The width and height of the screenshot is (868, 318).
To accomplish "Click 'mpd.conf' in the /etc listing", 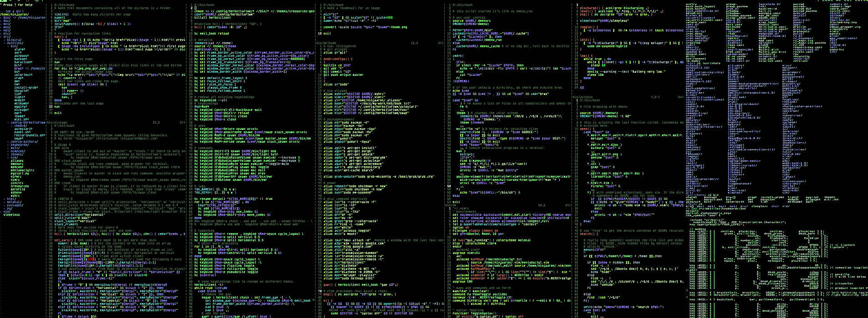I will pyautogui.click(x=766, y=40).
